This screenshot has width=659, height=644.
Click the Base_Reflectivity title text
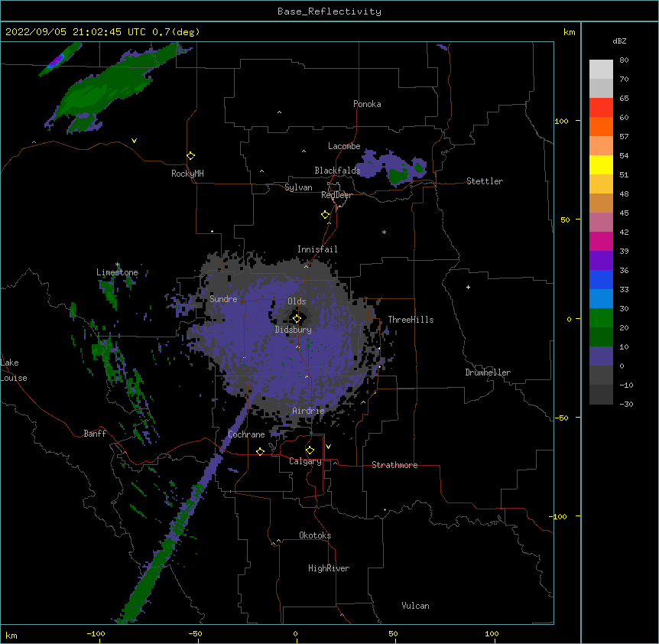tap(329, 11)
